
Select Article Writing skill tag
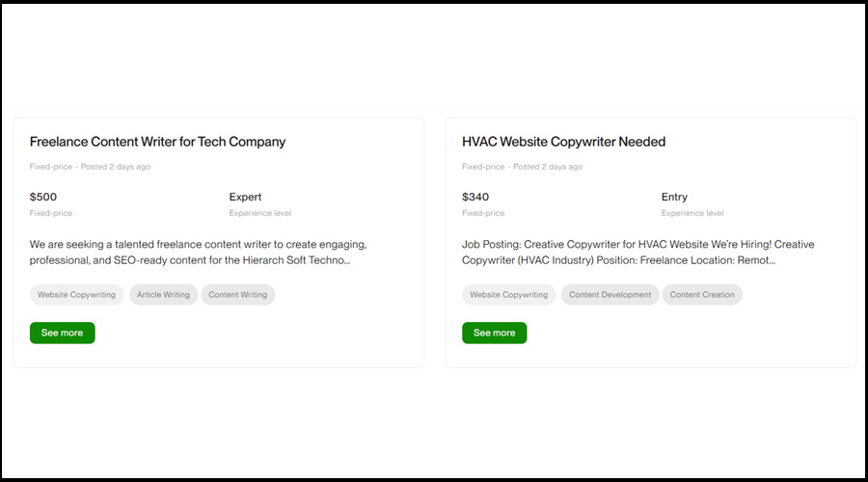[x=163, y=295]
